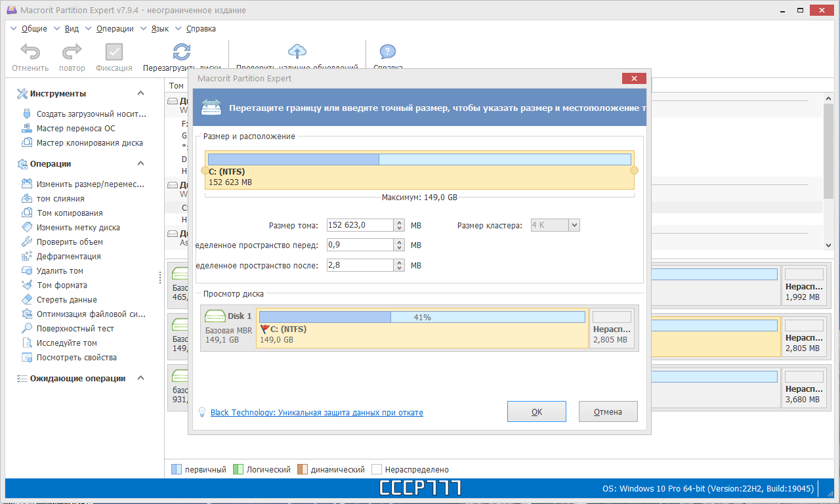Click the C: (NTFS) usage bar in resize panel
The image size is (840, 504).
pos(419,159)
